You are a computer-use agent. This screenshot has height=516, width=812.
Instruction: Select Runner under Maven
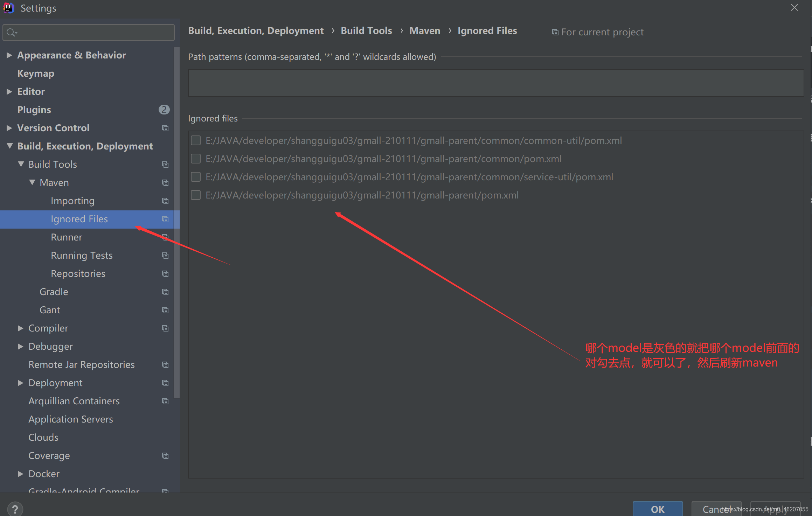pos(67,237)
